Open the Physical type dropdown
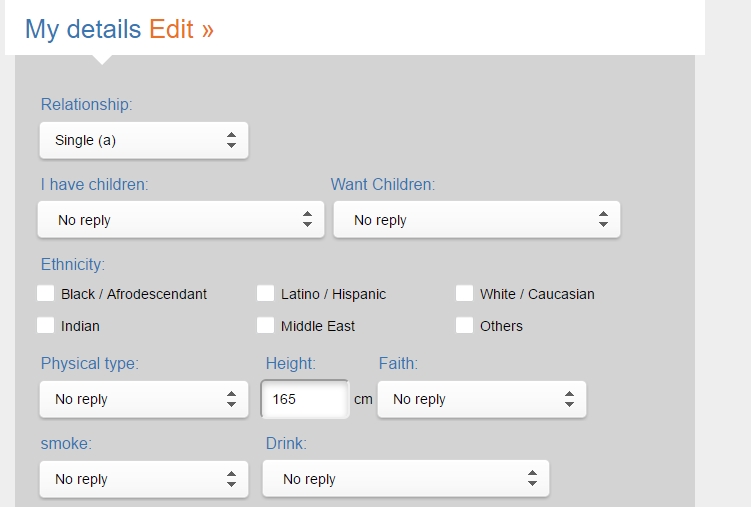The image size is (751, 507). pos(143,399)
